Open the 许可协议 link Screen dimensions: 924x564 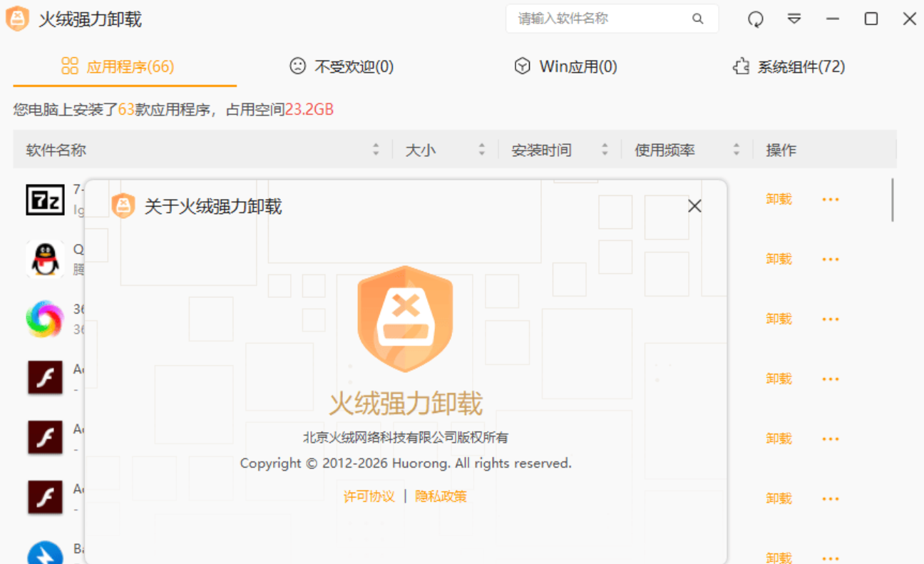[369, 496]
